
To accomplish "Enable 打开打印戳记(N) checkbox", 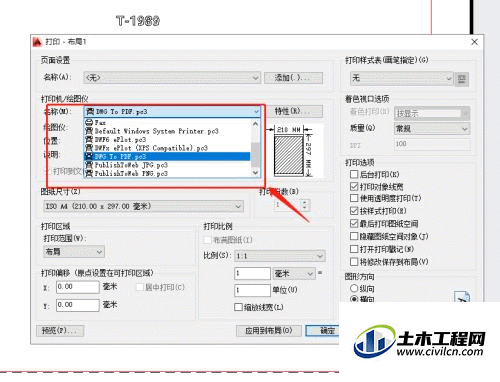I will click(x=354, y=249).
